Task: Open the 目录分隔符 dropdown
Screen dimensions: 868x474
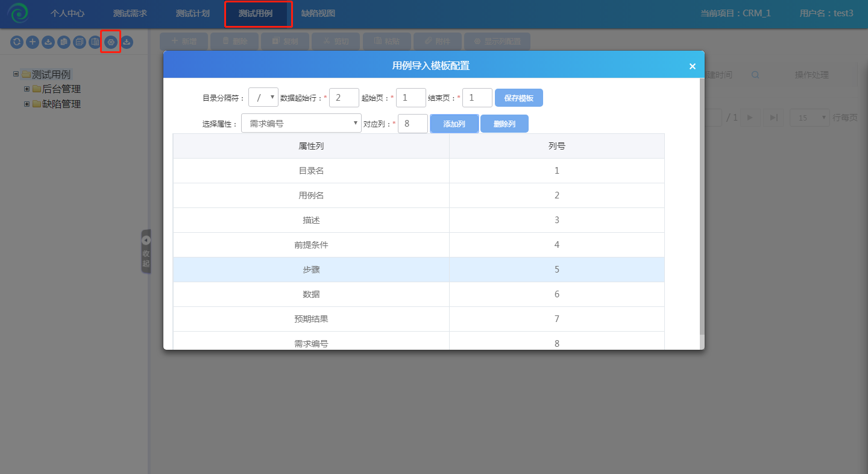Action: click(263, 98)
